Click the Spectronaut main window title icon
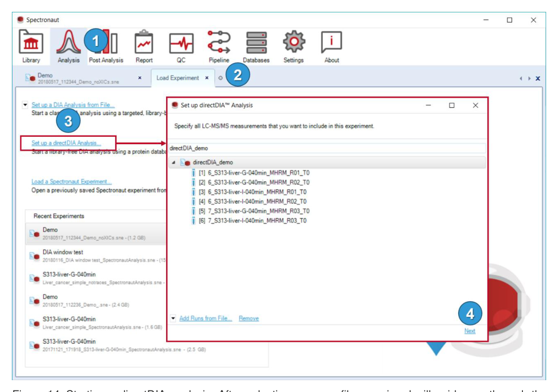 (20, 20)
